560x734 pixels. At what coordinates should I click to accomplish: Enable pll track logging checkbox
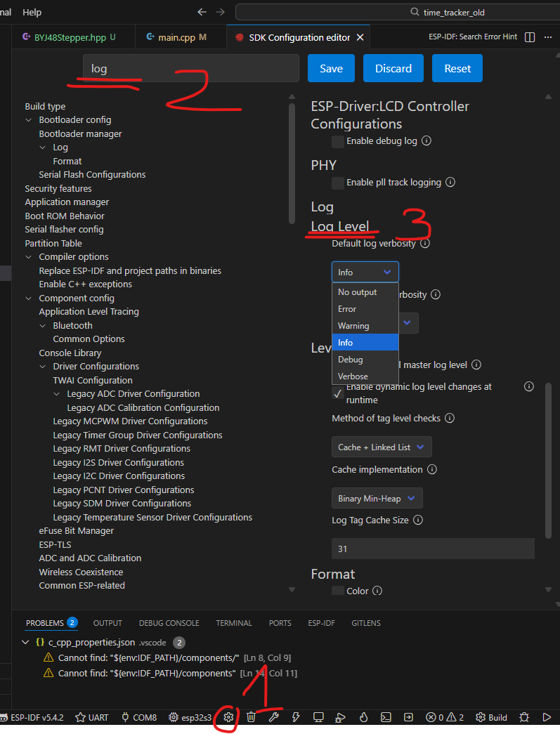click(338, 183)
